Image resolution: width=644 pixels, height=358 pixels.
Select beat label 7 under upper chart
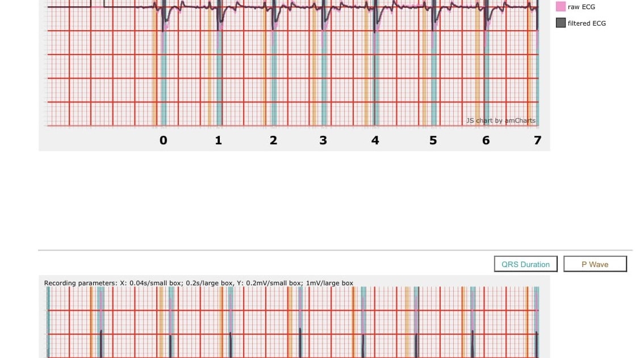(x=537, y=140)
